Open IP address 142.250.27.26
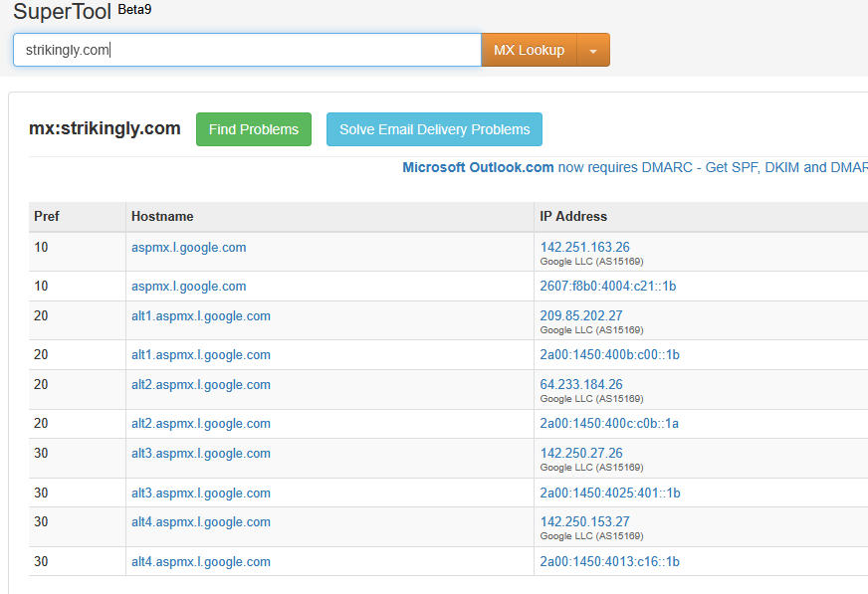 (x=581, y=453)
